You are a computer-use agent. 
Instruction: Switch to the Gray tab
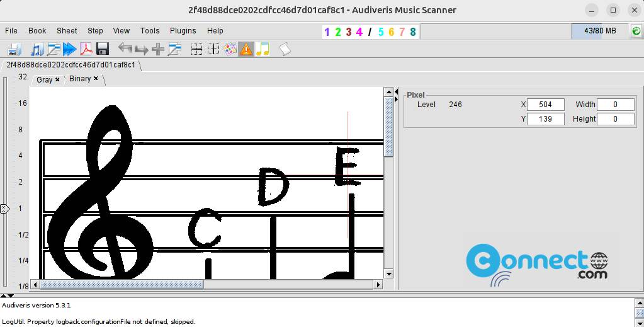point(44,80)
